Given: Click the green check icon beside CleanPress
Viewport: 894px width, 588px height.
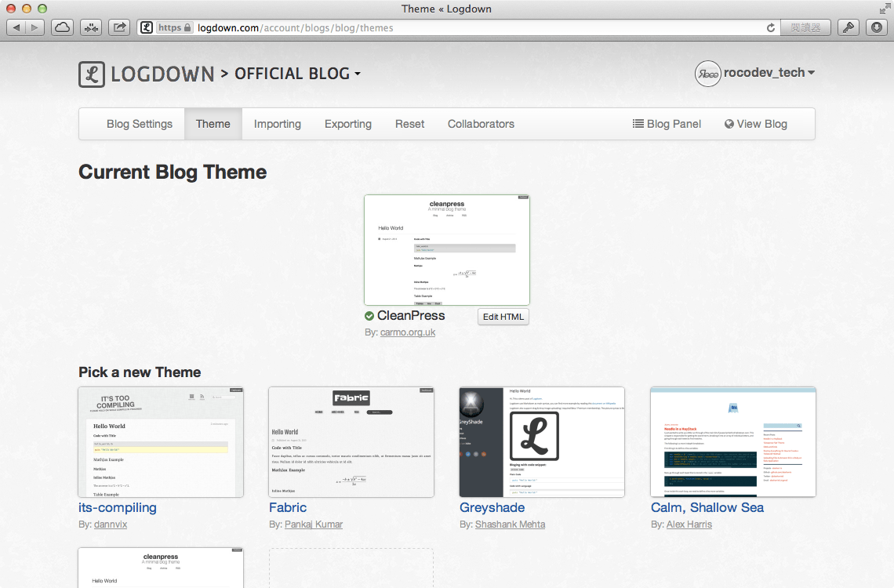Looking at the screenshot, I should click(369, 316).
